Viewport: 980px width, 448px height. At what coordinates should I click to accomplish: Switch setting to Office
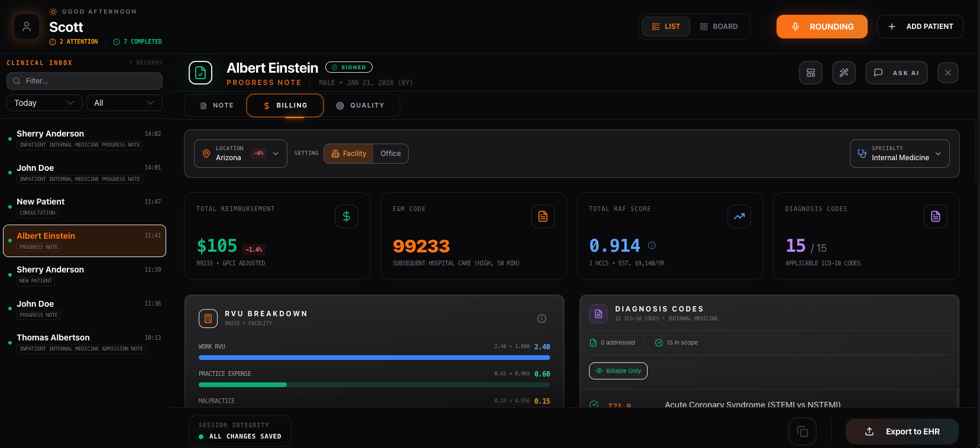pos(390,154)
